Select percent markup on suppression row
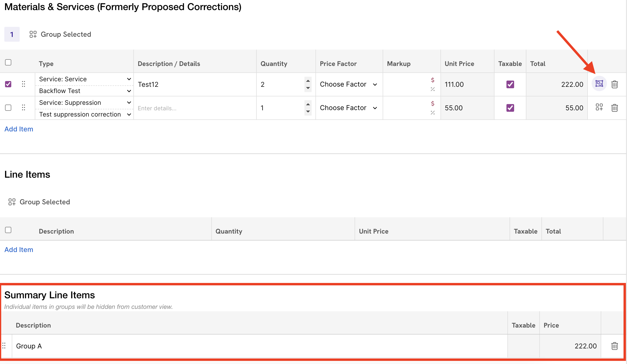 pyautogui.click(x=433, y=113)
